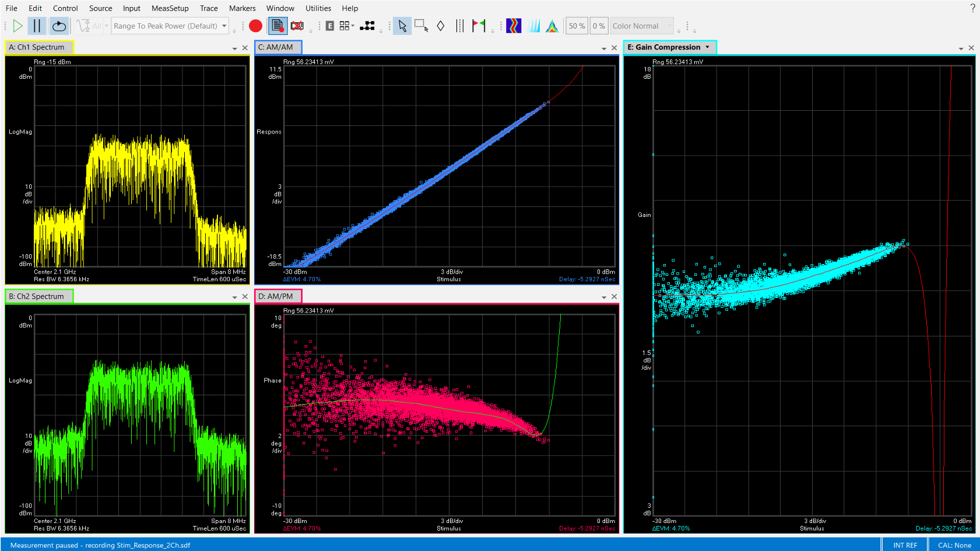The height and width of the screenshot is (551, 980).
Task: Click CAL: None in the status bar
Action: click(953, 545)
